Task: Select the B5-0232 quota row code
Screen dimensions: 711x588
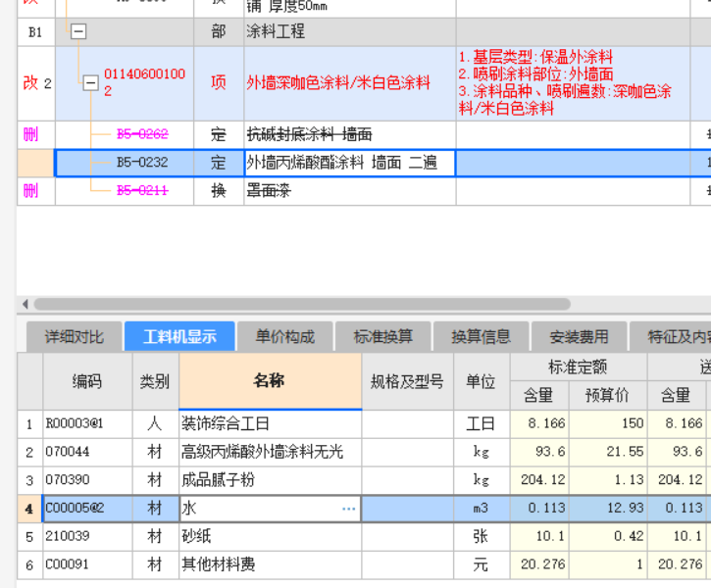Action: (142, 163)
